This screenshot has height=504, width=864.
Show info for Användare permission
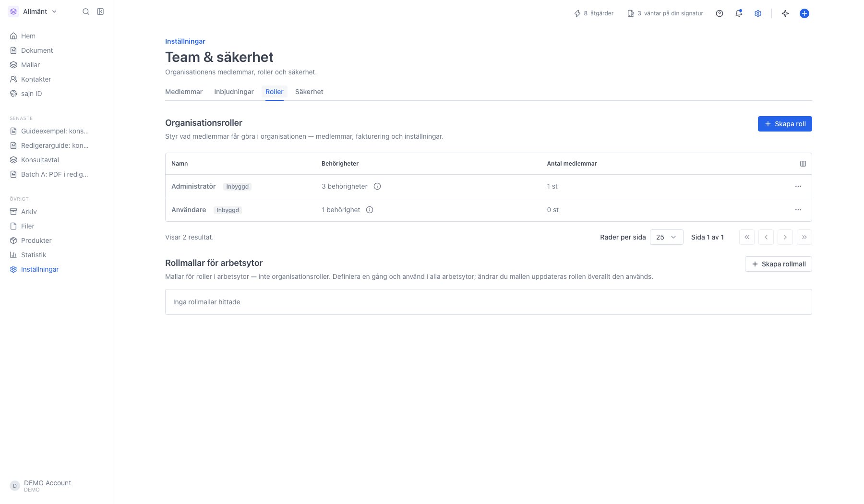370,210
